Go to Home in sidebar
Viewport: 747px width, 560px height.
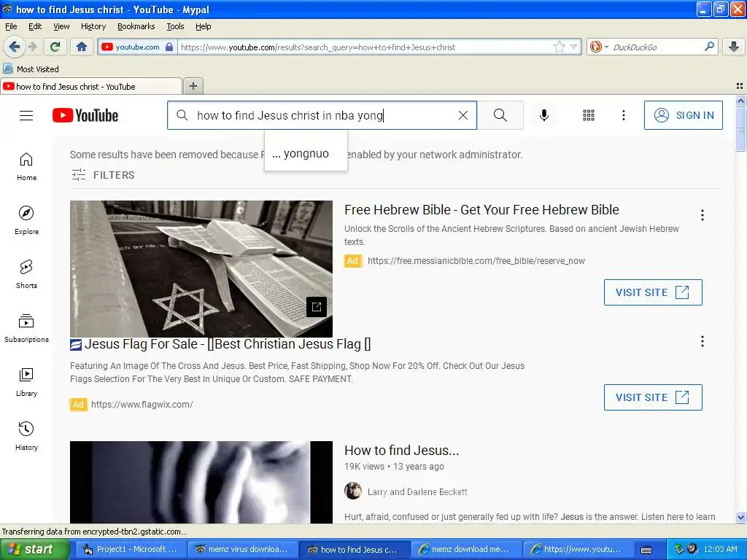pyautogui.click(x=26, y=167)
